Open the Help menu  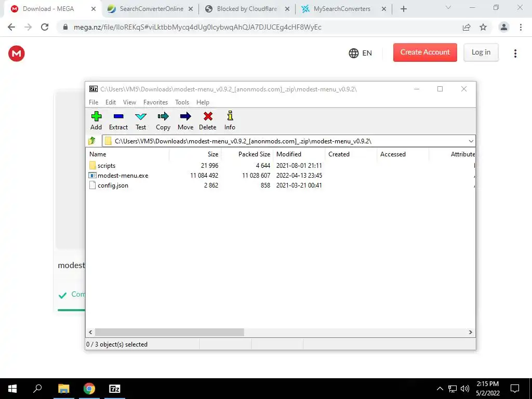[203, 102]
